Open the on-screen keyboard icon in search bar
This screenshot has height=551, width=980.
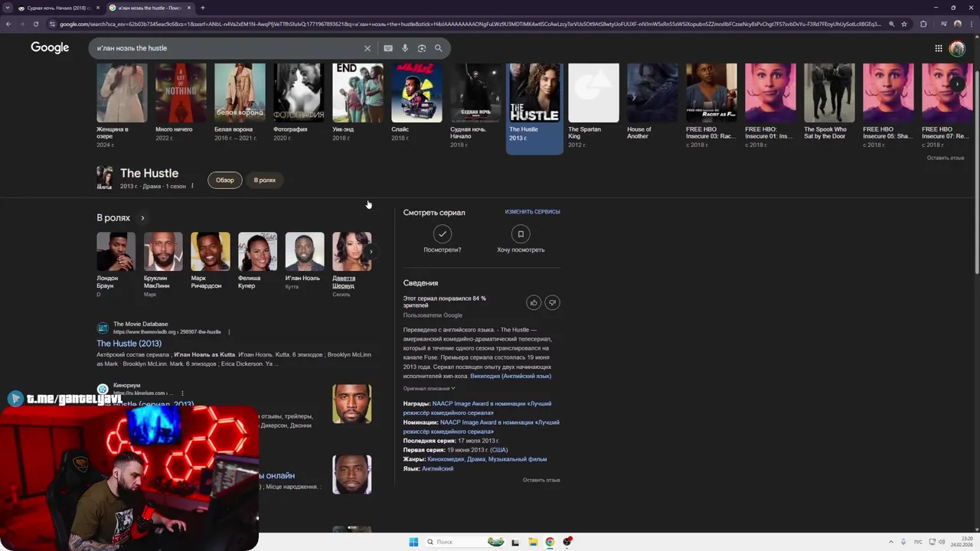tap(388, 48)
